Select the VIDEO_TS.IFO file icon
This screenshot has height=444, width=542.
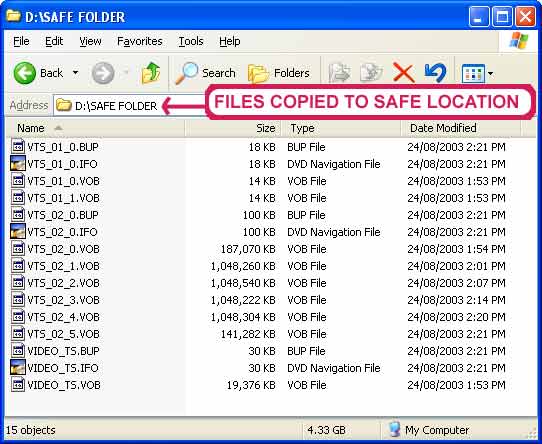[18, 367]
